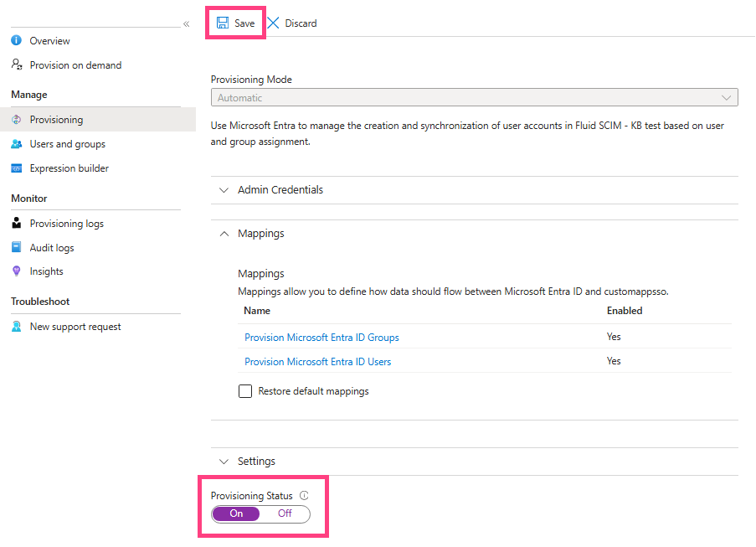This screenshot has width=756, height=547.
Task: Switch Provisioning Status to Off
Action: pyautogui.click(x=285, y=513)
